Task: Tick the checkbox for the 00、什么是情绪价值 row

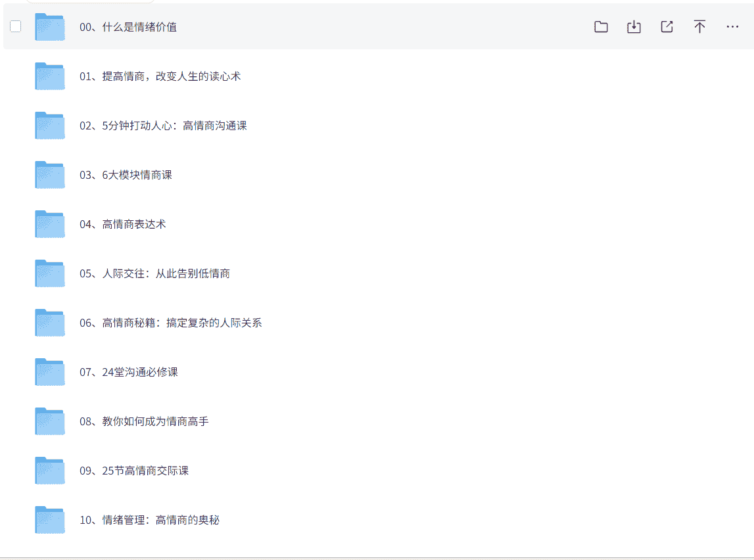Action: [16, 26]
